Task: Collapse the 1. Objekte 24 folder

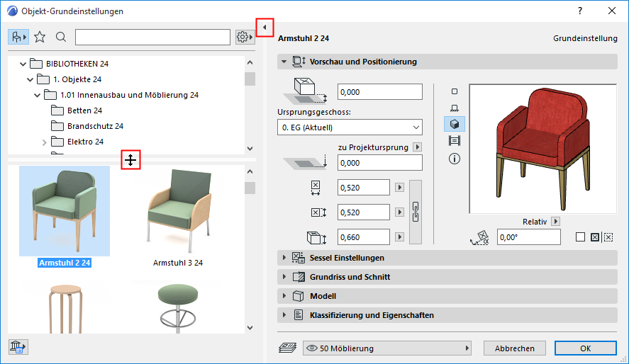Action: click(30, 79)
